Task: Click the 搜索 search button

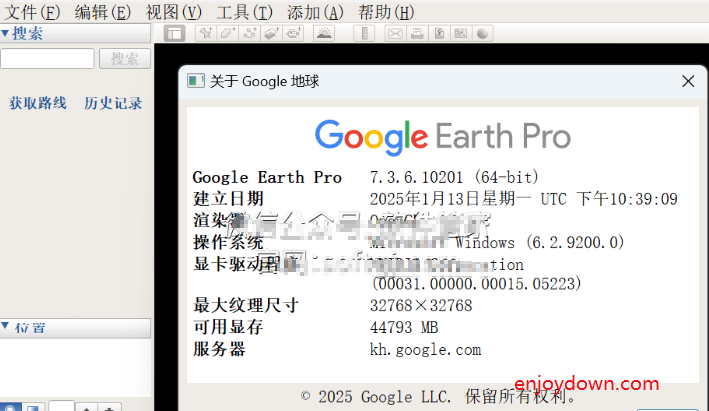Action: tap(125, 59)
